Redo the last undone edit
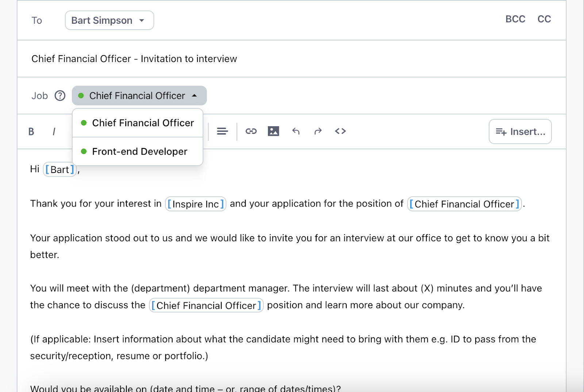This screenshot has height=392, width=584. click(318, 131)
